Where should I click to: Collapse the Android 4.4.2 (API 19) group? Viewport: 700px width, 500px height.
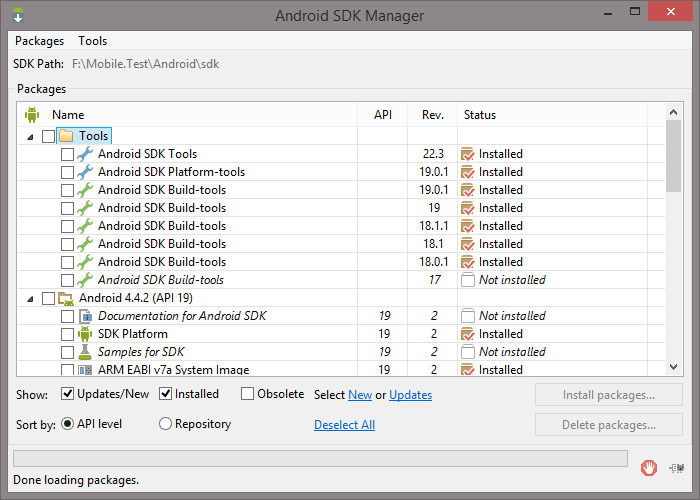[x=30, y=299]
